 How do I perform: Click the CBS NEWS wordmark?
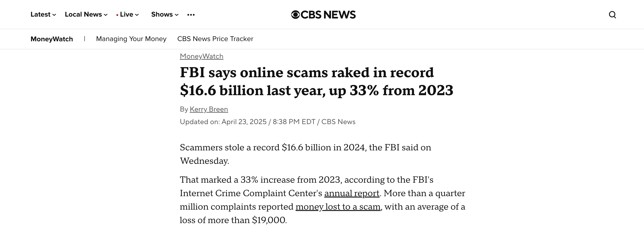tap(329, 15)
